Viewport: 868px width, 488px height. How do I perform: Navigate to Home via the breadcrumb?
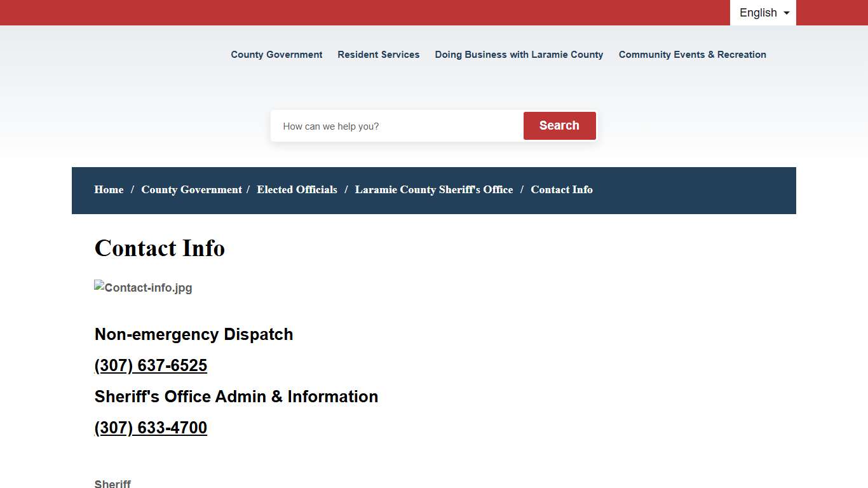109,189
